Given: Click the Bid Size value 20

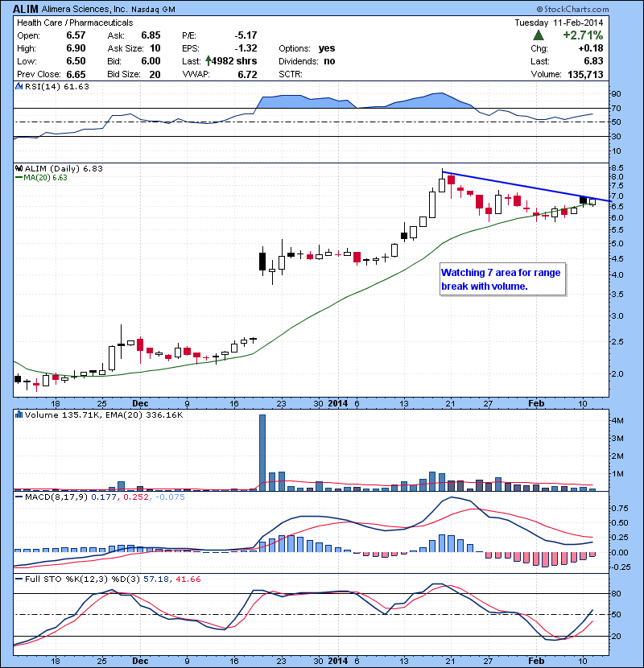Looking at the screenshot, I should pos(155,74).
